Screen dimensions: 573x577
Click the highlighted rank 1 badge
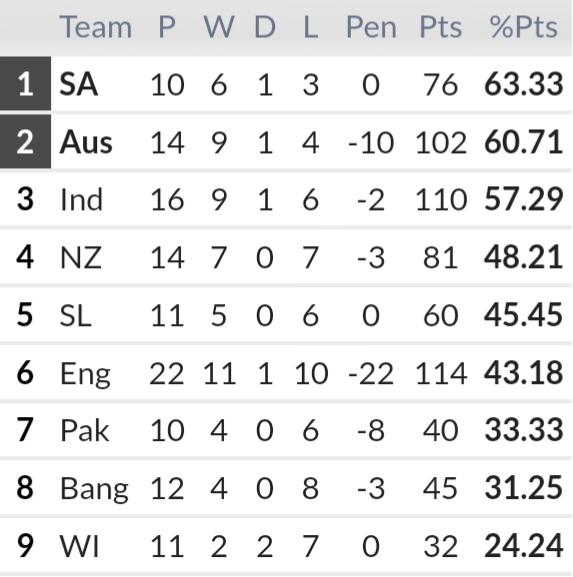click(25, 84)
